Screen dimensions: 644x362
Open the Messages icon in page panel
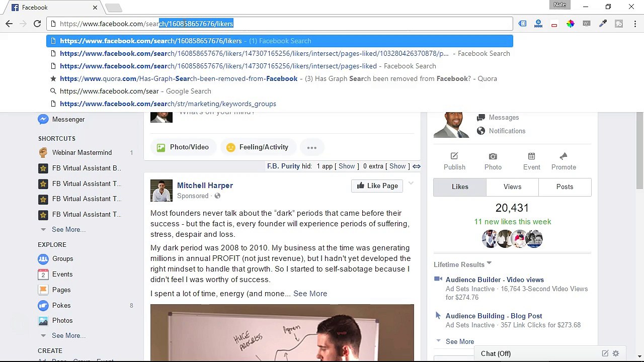pyautogui.click(x=481, y=117)
